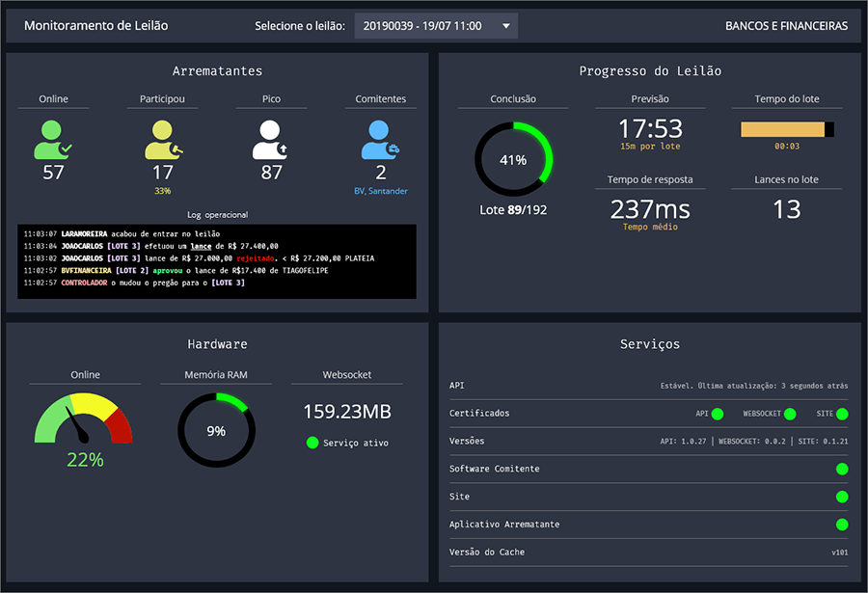868x593 pixels.
Task: Click the Tempo do lote progress bar
Action: click(786, 129)
